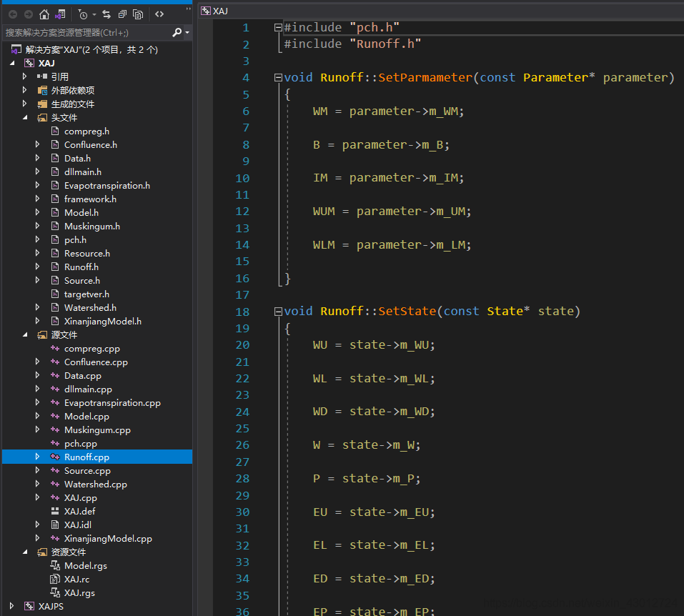Select Runoff.h in header files
The width and height of the screenshot is (684, 616).
(81, 267)
